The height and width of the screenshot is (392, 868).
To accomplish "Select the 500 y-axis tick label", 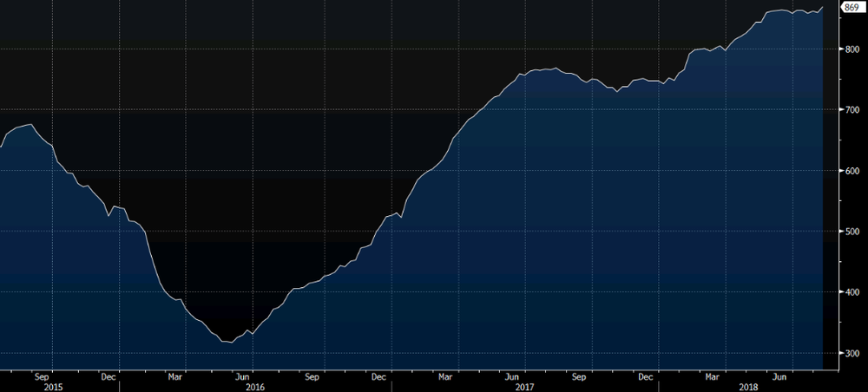I will click(852, 232).
